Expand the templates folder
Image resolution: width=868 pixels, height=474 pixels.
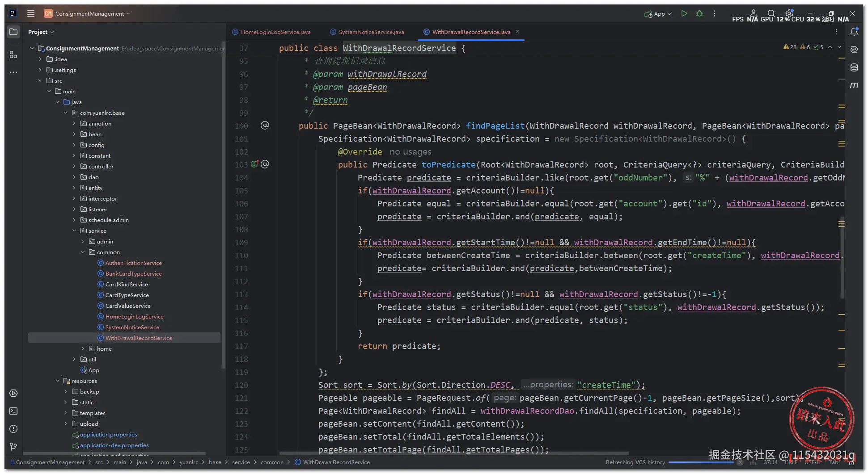(66, 413)
